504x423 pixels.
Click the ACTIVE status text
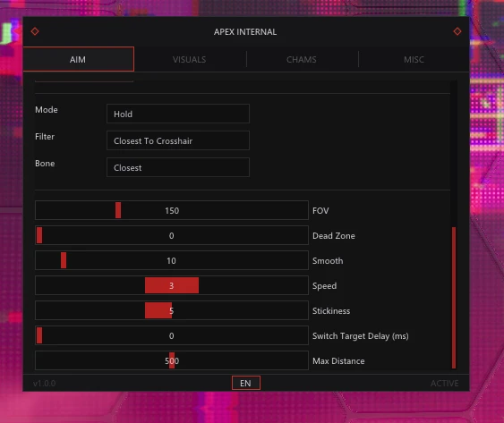click(x=445, y=383)
